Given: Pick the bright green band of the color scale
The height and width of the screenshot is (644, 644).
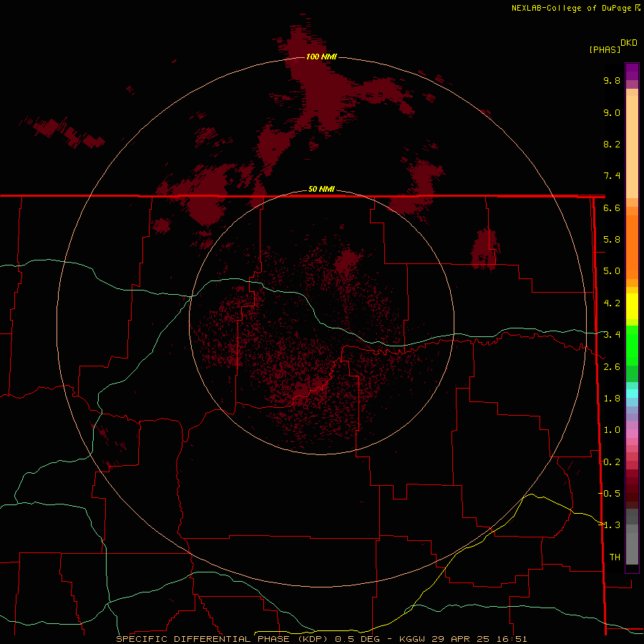Looking at the screenshot, I should click(632, 346).
